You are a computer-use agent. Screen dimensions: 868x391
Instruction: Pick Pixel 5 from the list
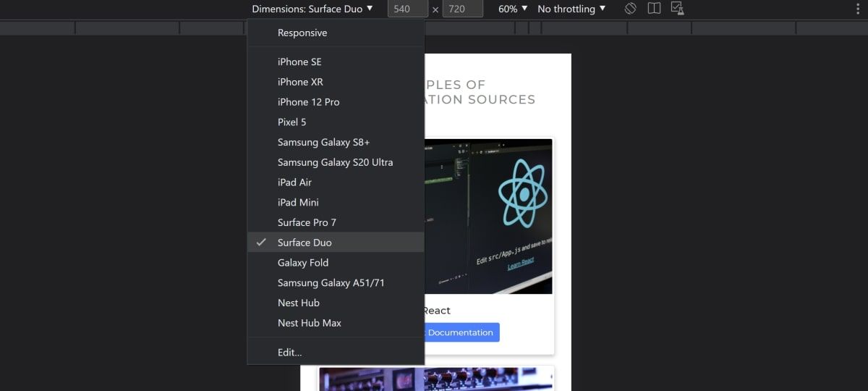tap(336, 122)
